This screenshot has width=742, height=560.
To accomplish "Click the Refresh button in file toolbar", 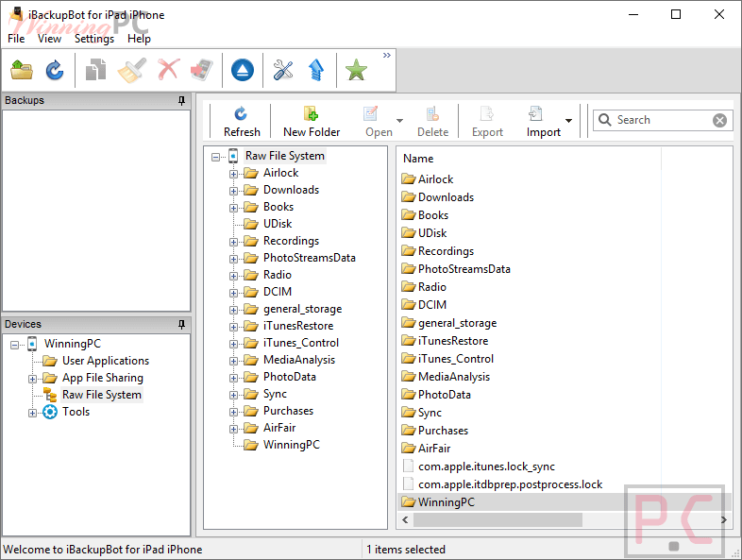I will [242, 122].
